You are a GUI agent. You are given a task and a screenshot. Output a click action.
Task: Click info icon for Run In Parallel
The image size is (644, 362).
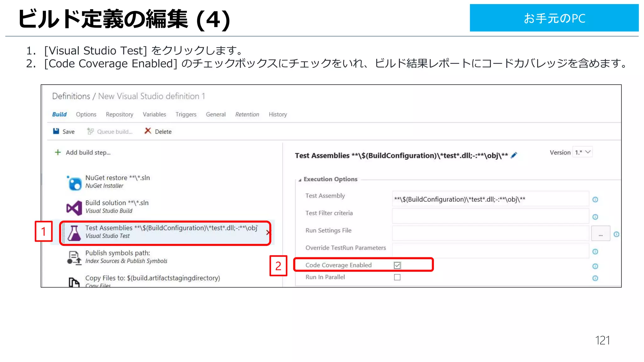pyautogui.click(x=595, y=278)
